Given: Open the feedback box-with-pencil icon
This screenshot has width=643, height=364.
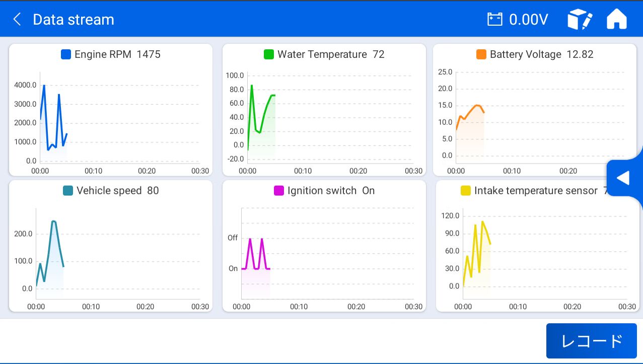Looking at the screenshot, I should tap(580, 20).
